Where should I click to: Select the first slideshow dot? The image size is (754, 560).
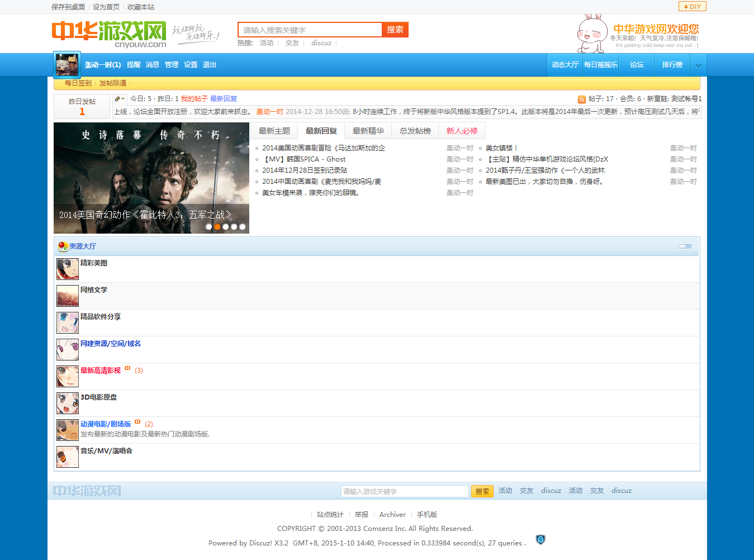pos(209,227)
